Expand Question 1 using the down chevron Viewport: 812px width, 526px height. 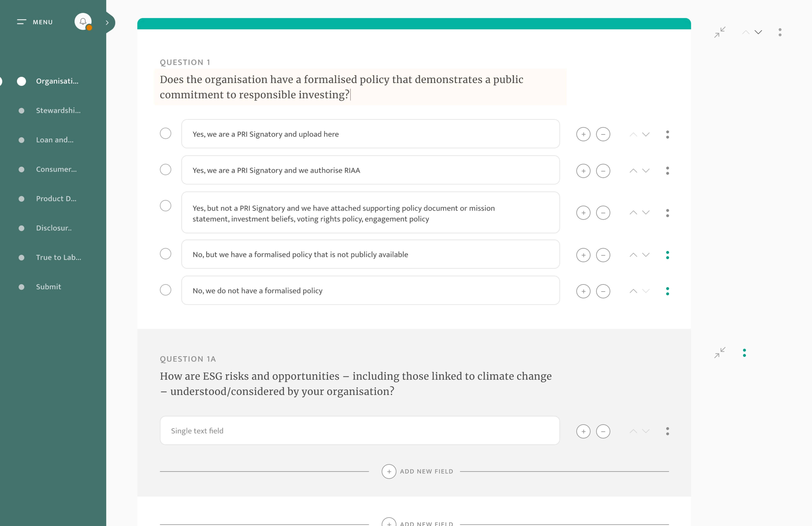[x=758, y=32]
